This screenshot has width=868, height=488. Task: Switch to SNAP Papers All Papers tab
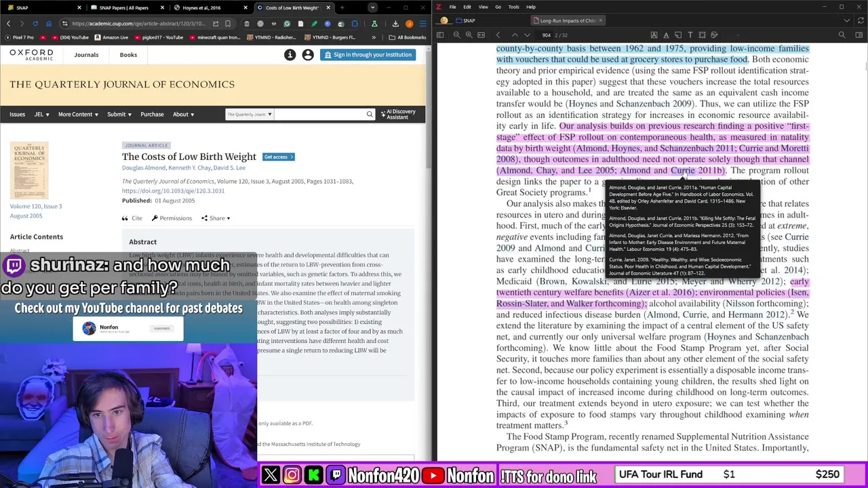tap(126, 7)
